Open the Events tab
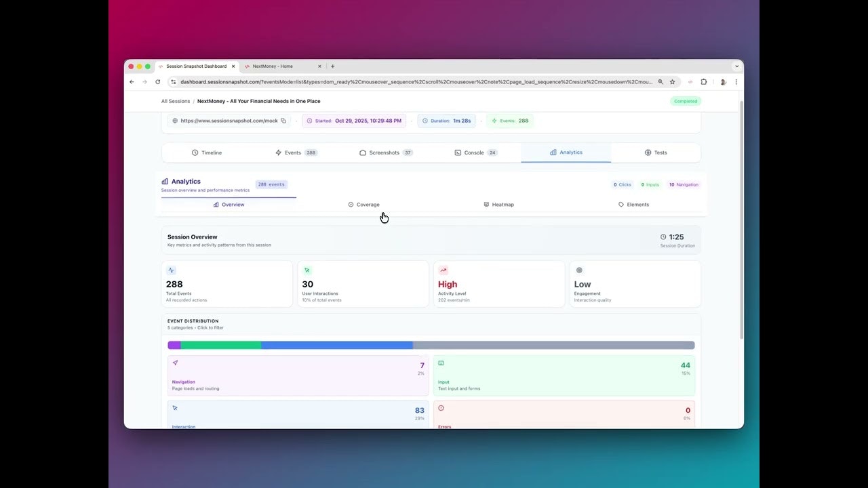Image resolution: width=868 pixels, height=488 pixels. click(x=296, y=152)
